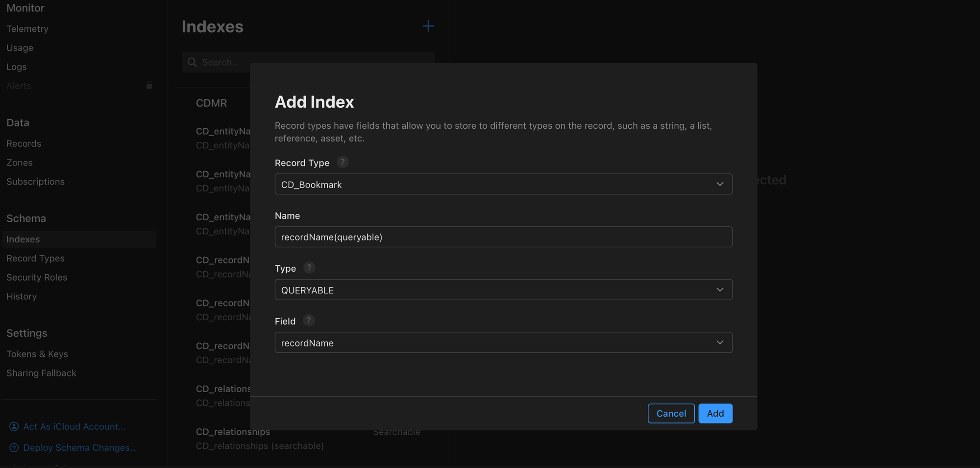The height and width of the screenshot is (468, 980).
Task: Open the Field dropdown showing recordName
Action: coord(503,343)
